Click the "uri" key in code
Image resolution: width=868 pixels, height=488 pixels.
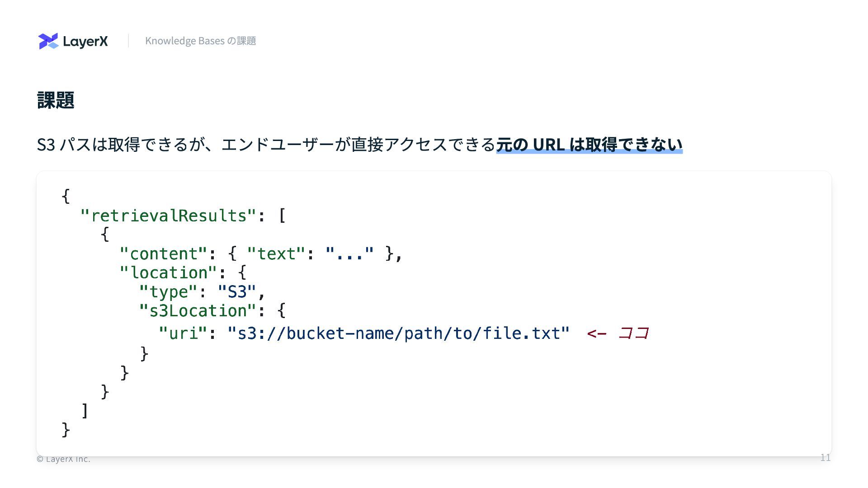point(183,333)
